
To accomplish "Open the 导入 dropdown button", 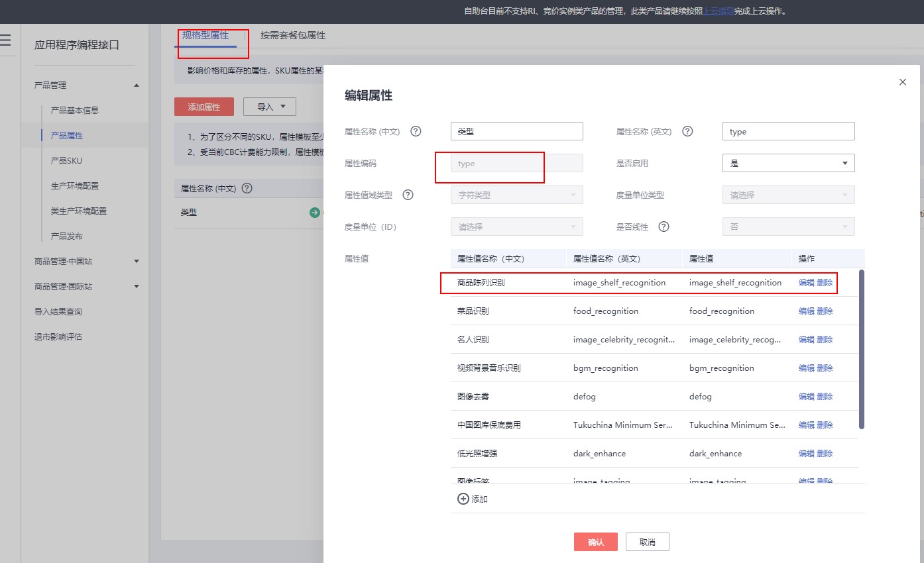I will (269, 107).
